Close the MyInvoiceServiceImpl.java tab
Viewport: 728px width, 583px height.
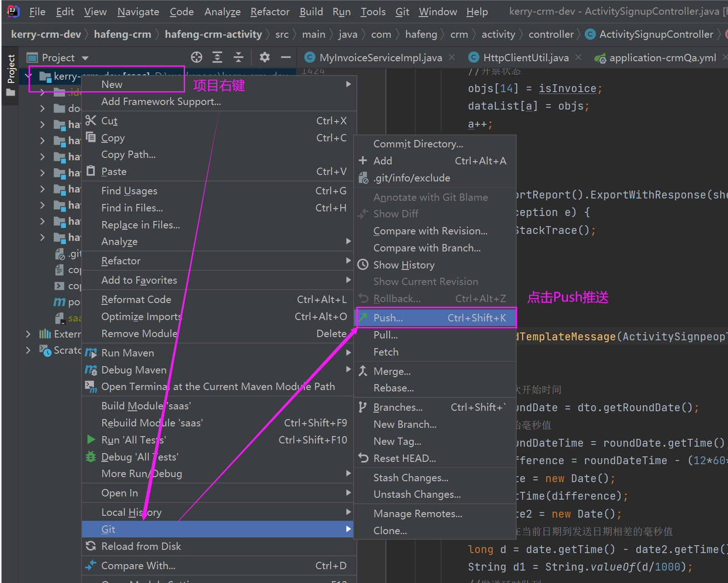point(452,57)
